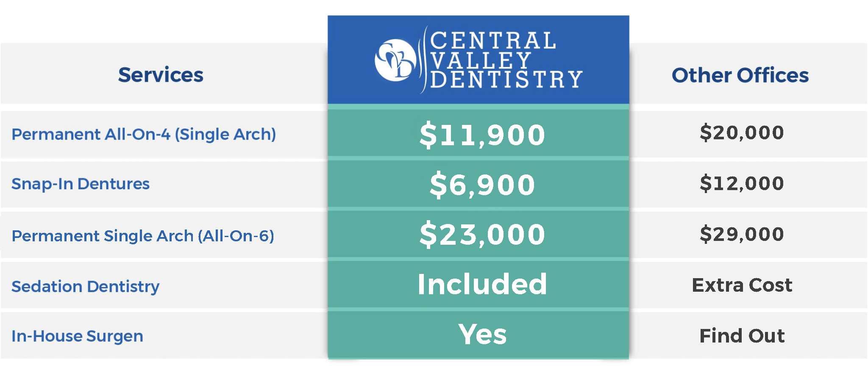The width and height of the screenshot is (868, 384).
Task: Click the $29,000 other offices price
Action: [x=742, y=234]
